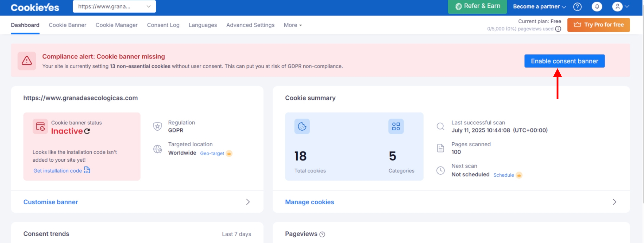Click the Worldwide location value
This screenshot has width=644, height=243.
[x=182, y=153]
